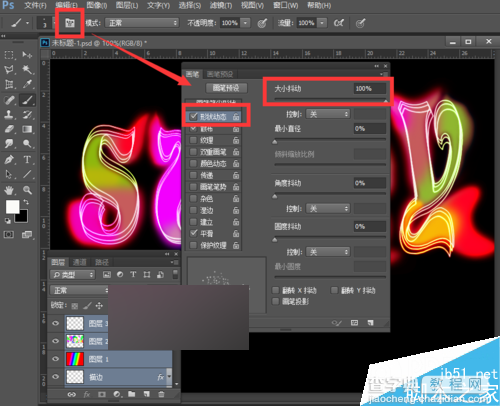Enable the 传递 checkbox
500x406 pixels.
193,175
